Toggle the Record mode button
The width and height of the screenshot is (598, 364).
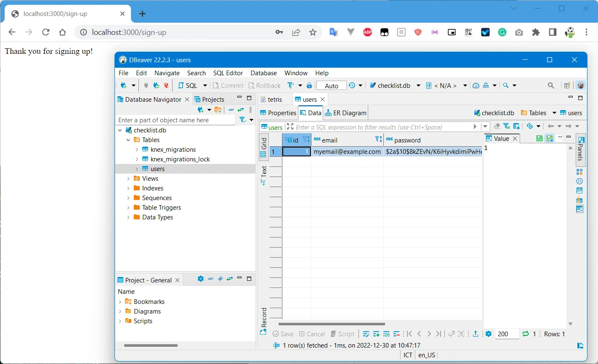click(x=264, y=321)
